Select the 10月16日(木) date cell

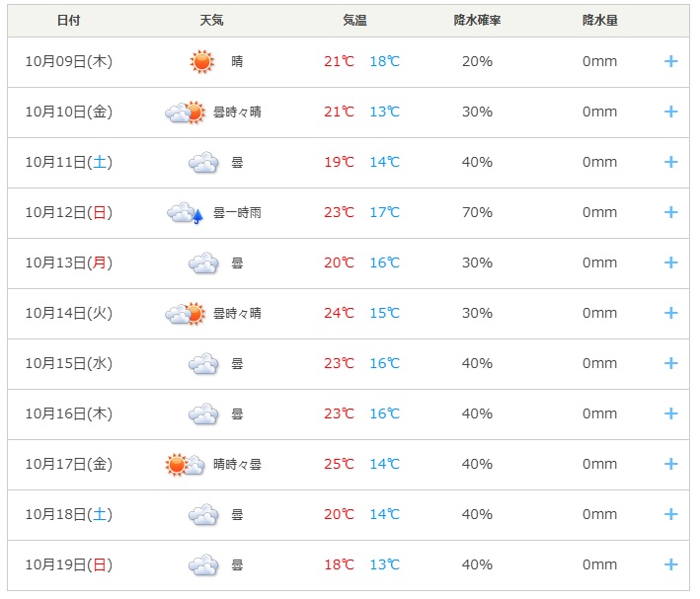(69, 413)
